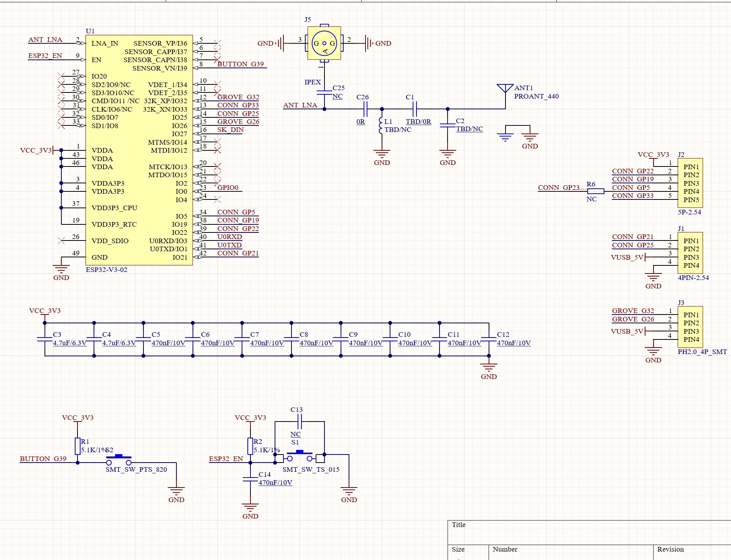Select capacitor C25 below the IPEX connector
The image size is (731, 560).
click(x=324, y=92)
